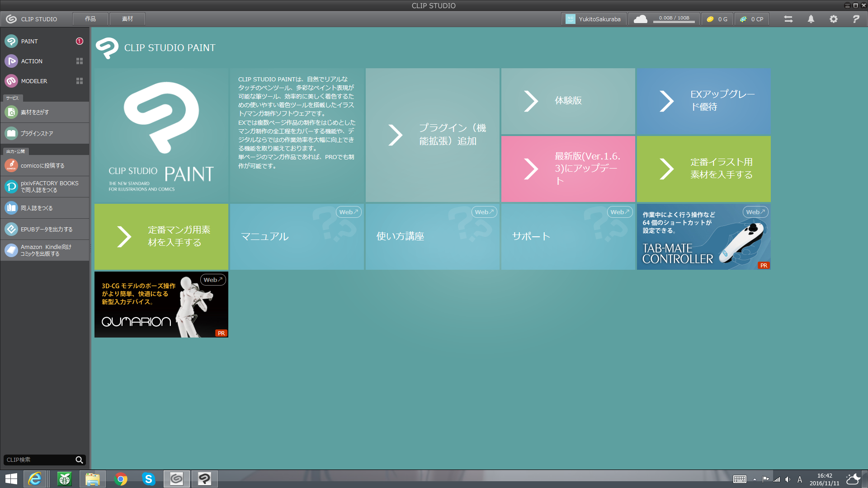
Task: Launch Internet Explorer from taskbar
Action: (x=35, y=479)
